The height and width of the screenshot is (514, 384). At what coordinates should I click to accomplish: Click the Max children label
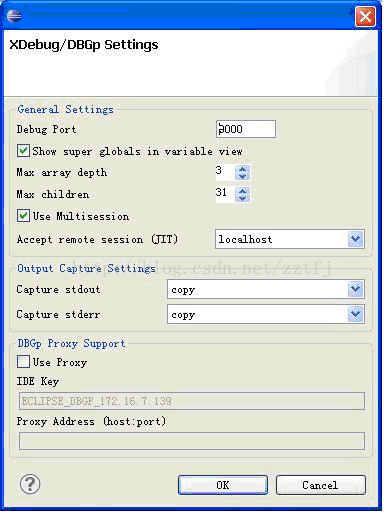pos(53,194)
